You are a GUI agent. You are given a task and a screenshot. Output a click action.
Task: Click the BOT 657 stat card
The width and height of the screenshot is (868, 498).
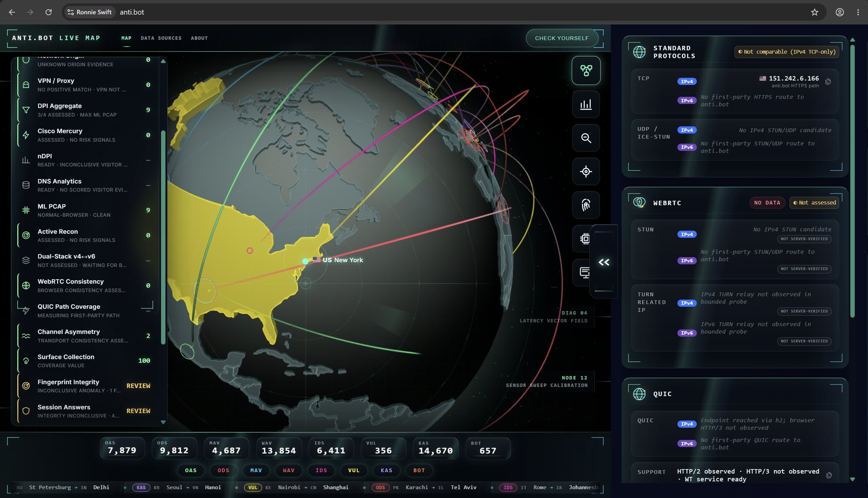(x=488, y=448)
